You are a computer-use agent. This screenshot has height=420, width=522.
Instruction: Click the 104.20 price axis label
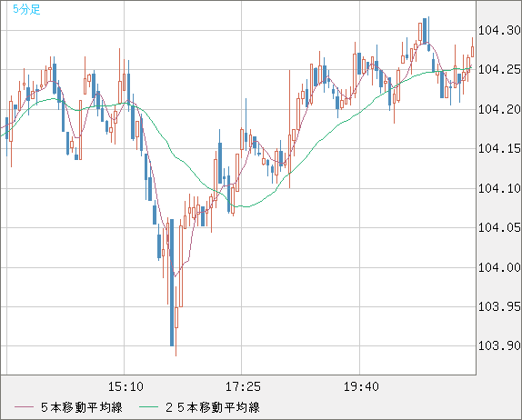[499, 109]
